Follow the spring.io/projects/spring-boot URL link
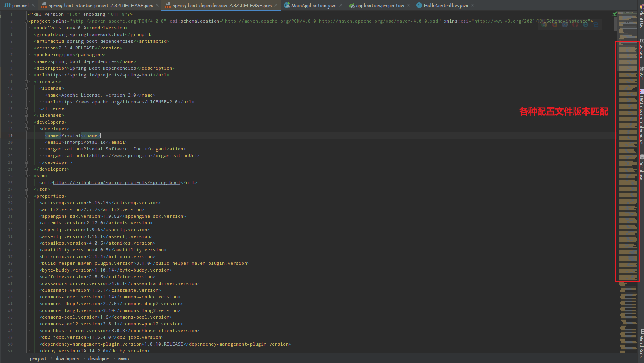644x363 pixels. tap(100, 75)
